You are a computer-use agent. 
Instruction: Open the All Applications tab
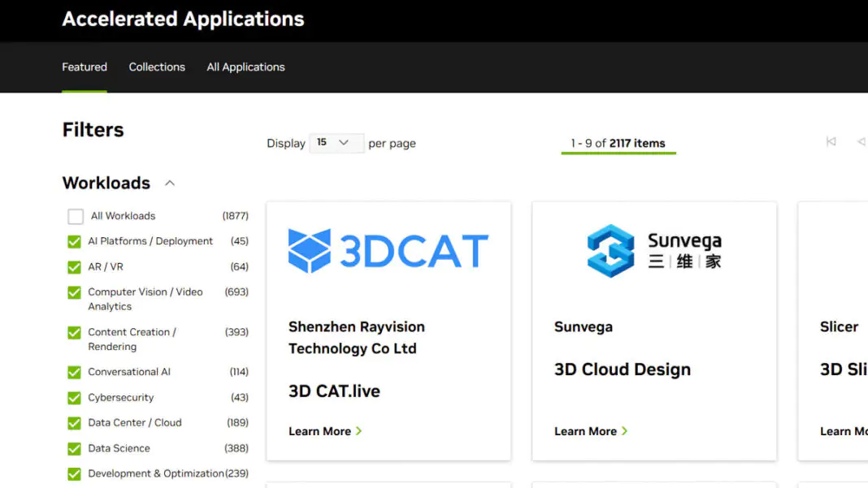point(245,67)
